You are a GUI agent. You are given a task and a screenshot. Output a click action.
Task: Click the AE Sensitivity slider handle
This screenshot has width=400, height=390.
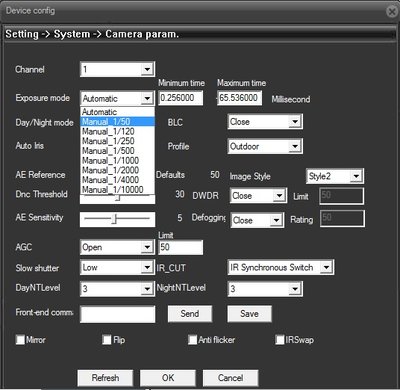[x=114, y=219]
